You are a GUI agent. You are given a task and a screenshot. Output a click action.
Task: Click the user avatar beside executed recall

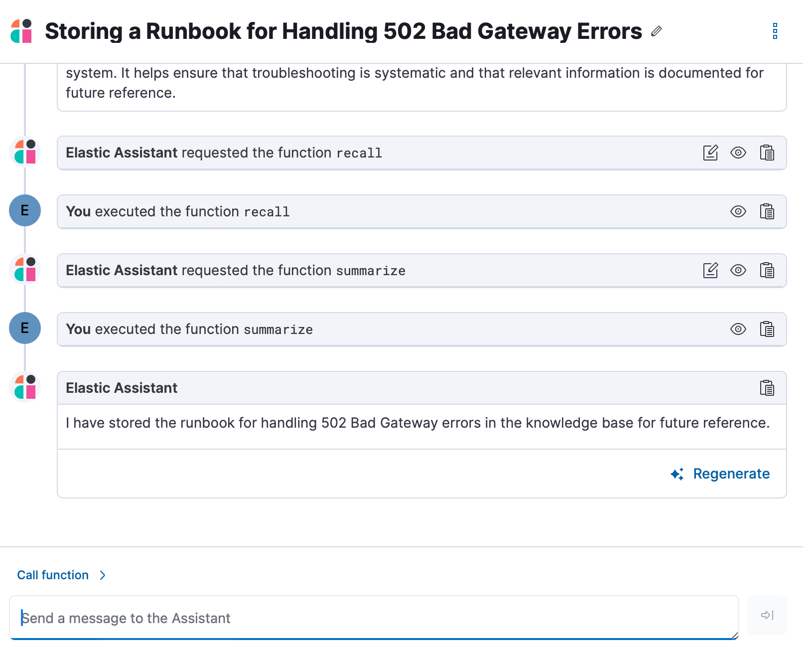click(x=25, y=210)
